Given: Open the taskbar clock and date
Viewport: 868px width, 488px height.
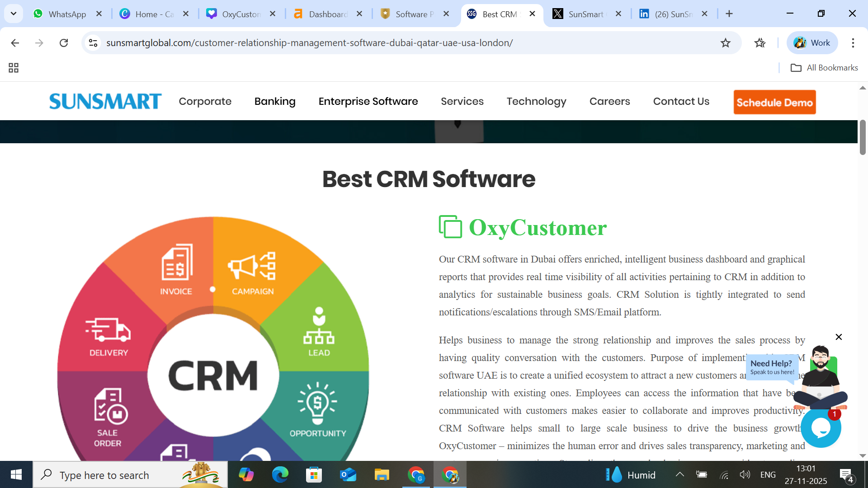Looking at the screenshot, I should (x=806, y=474).
